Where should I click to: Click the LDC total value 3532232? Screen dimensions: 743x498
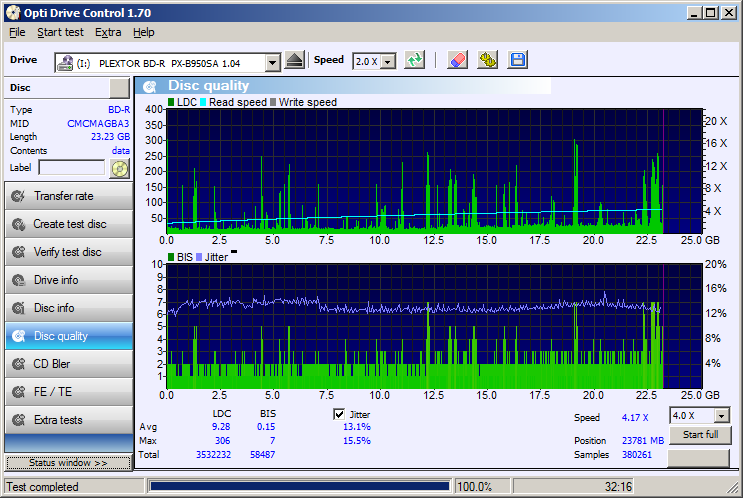click(213, 455)
